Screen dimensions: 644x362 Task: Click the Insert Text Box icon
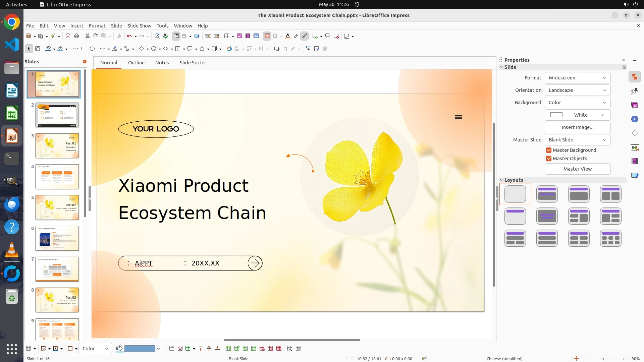[x=267, y=36]
